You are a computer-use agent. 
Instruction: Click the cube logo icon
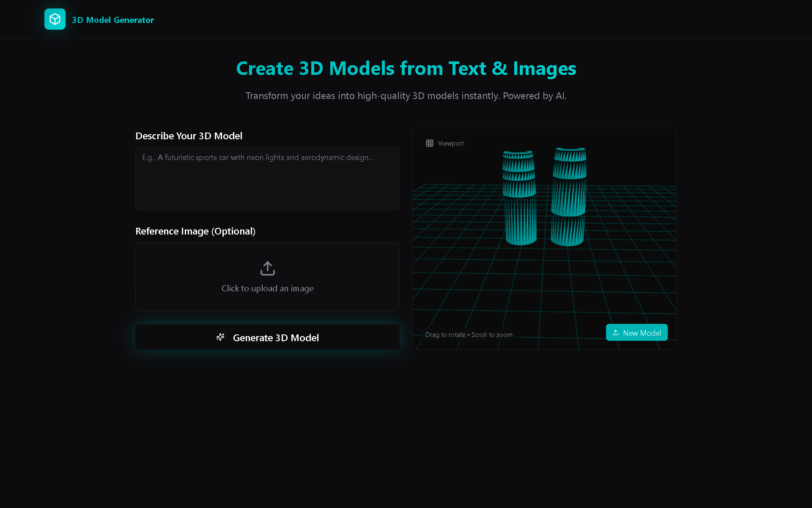(x=55, y=19)
